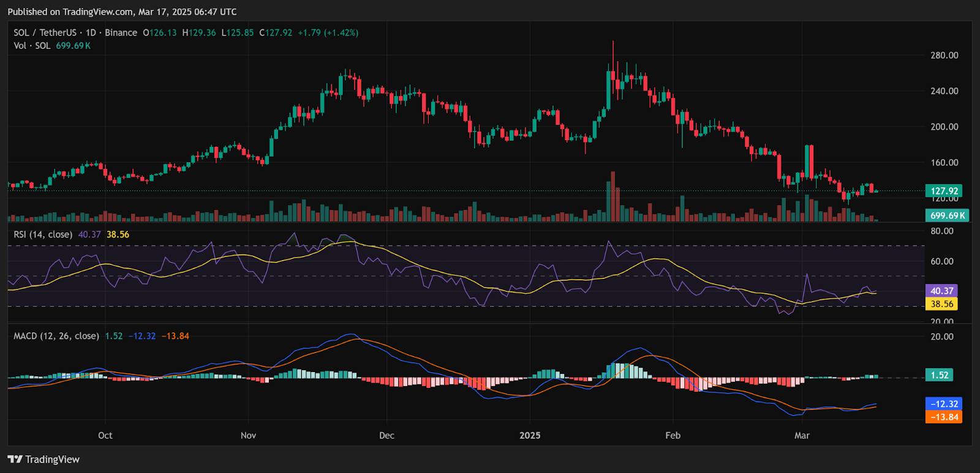Click the +1.79 (+1.42%) price change value
Image resolution: width=980 pixels, height=473 pixels.
coord(328,32)
